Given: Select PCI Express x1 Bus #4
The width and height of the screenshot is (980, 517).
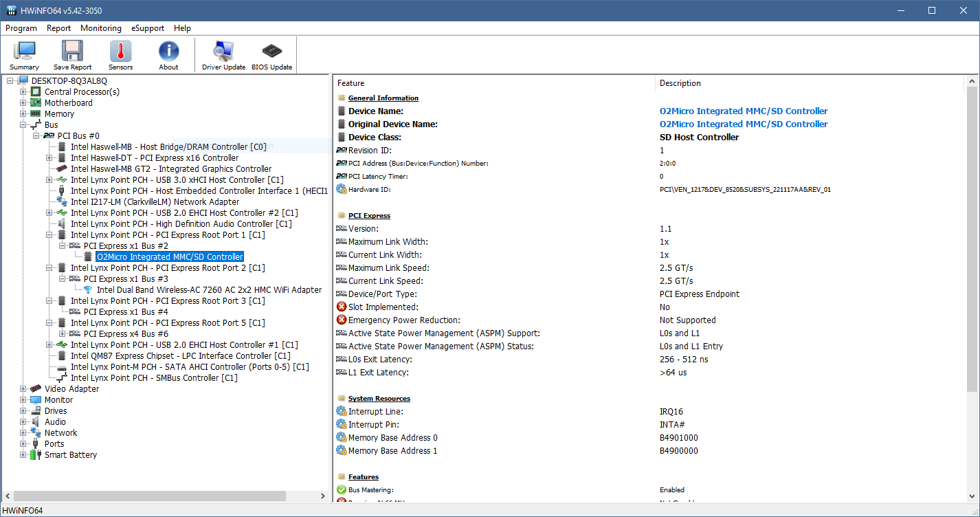Looking at the screenshot, I should pyautogui.click(x=126, y=312).
